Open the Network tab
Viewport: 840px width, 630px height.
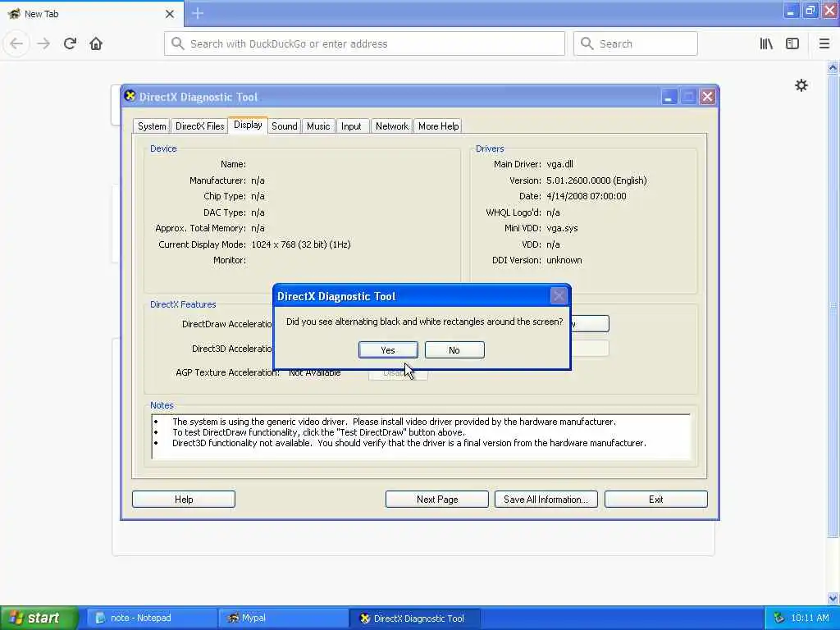point(391,126)
